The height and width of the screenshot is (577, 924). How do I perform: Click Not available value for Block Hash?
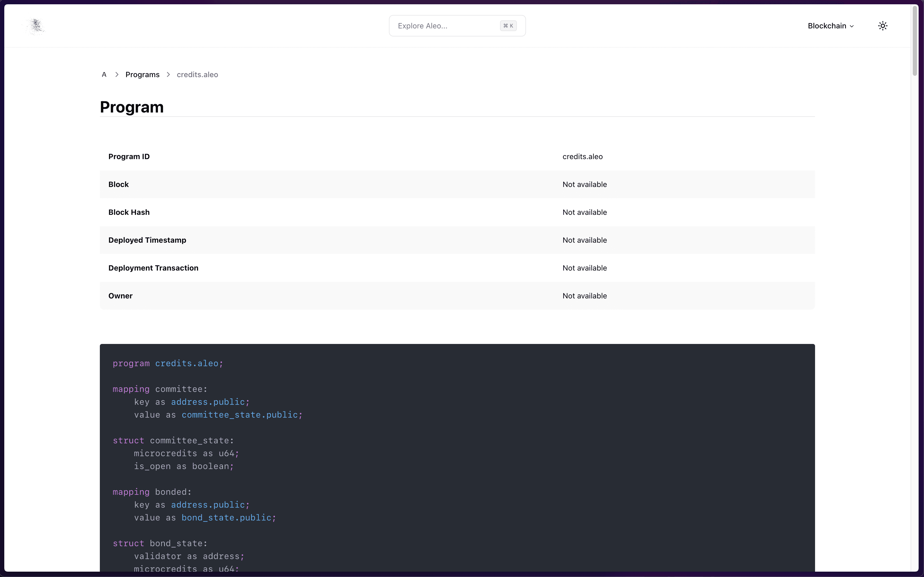pos(584,212)
